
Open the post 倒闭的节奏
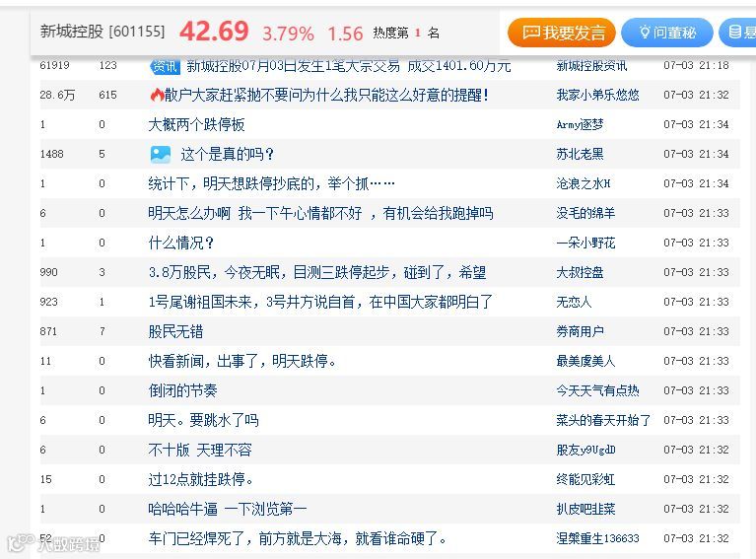click(182, 390)
